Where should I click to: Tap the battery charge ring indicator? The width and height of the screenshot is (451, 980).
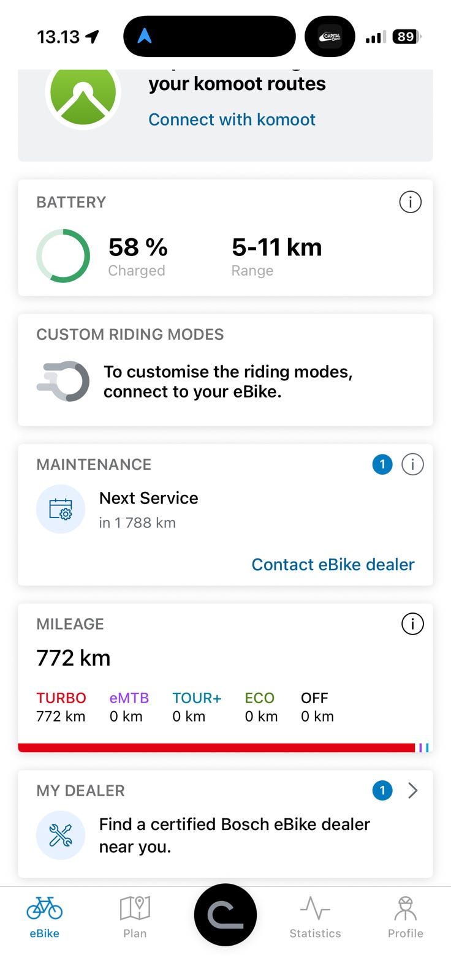tap(63, 256)
